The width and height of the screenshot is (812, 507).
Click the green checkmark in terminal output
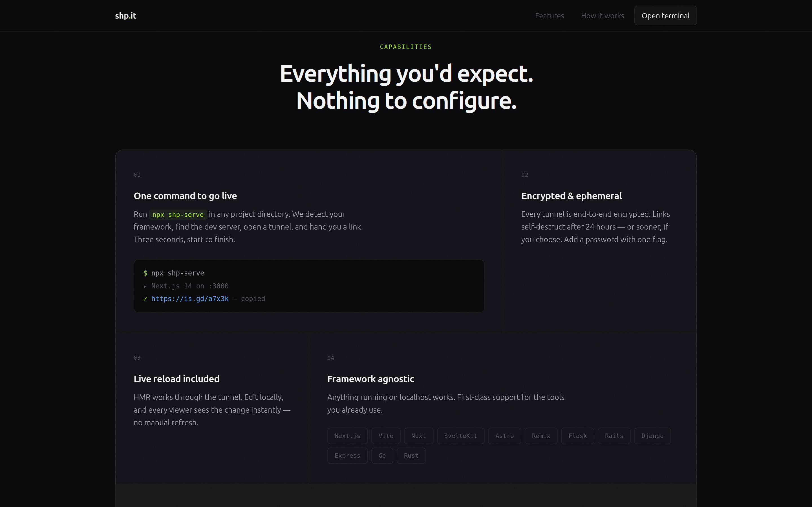tap(145, 299)
